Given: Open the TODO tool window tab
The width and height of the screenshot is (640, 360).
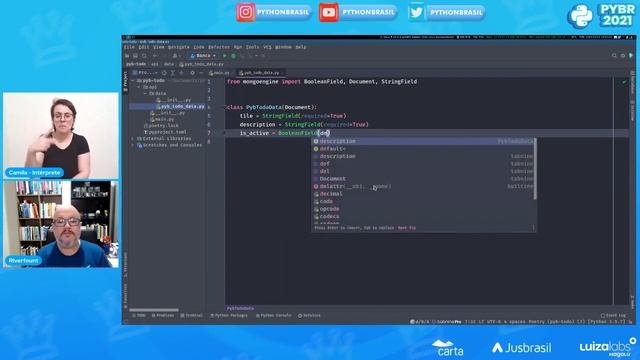Looking at the screenshot, I should 139,316.
